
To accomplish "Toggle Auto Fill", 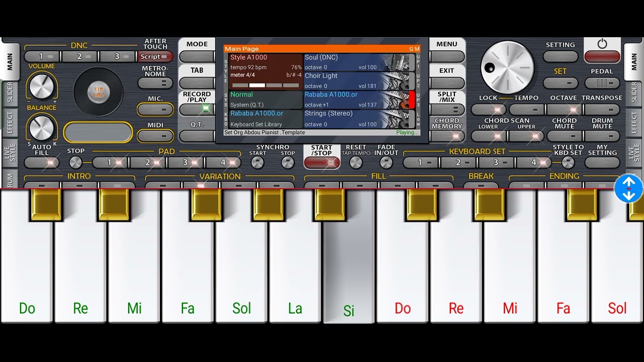I will click(x=42, y=162).
